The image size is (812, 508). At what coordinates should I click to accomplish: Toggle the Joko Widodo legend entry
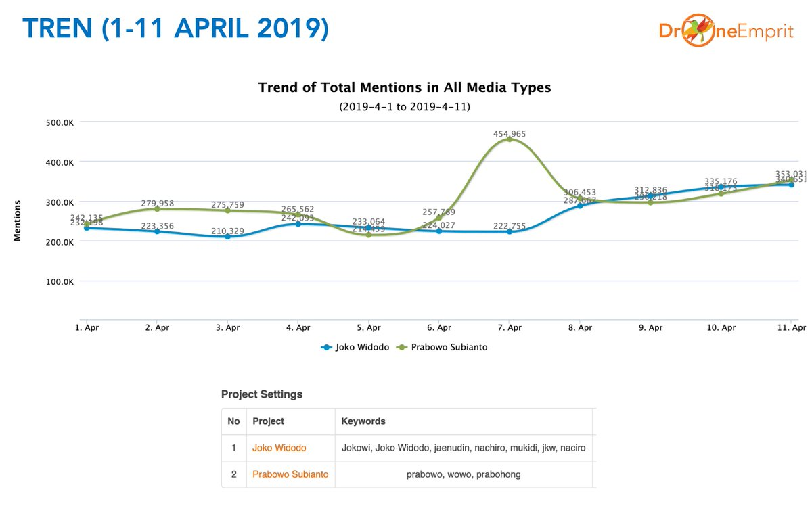click(355, 347)
